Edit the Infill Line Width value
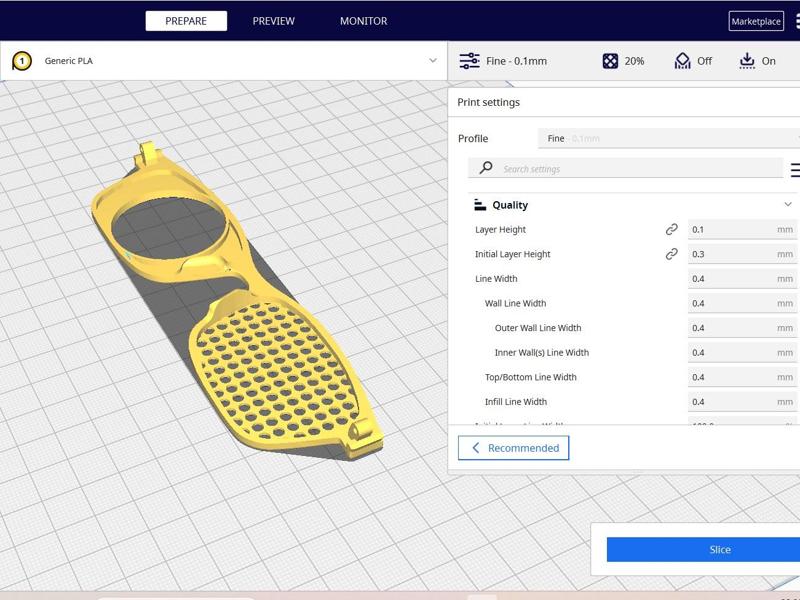The image size is (800, 600). 742,402
